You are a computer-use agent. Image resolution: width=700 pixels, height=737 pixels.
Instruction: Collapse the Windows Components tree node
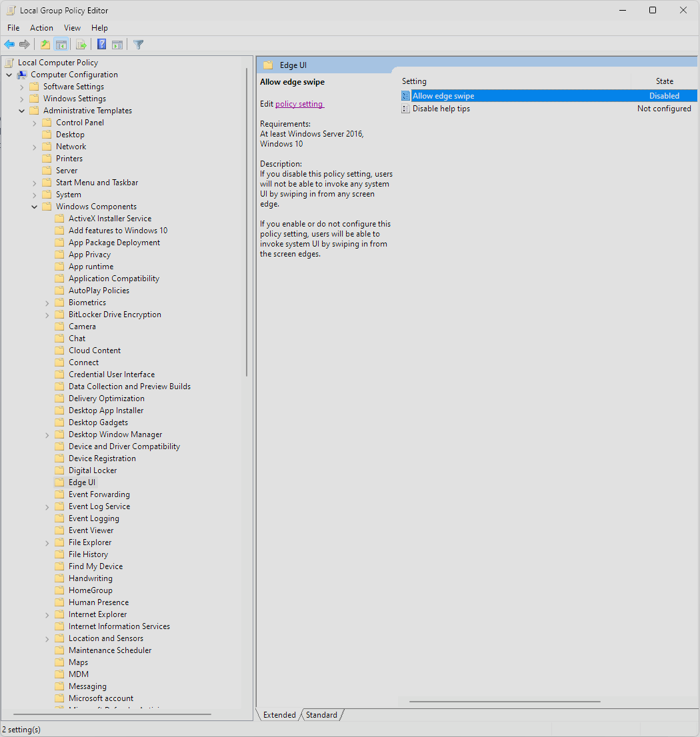(35, 207)
